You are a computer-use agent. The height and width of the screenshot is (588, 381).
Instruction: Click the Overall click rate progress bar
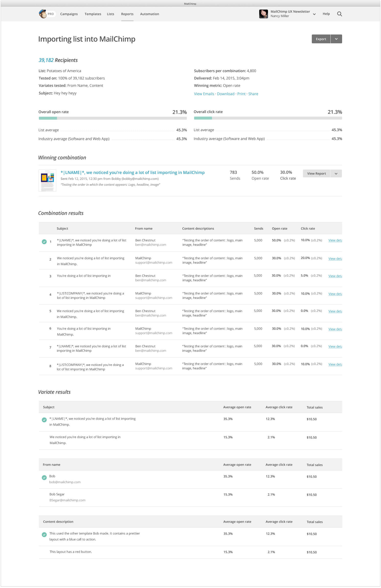click(268, 118)
